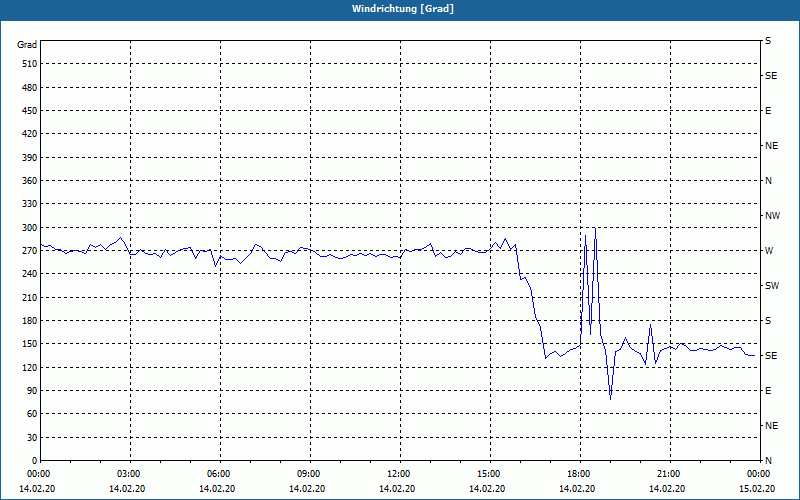Click the 420 degree axis label
800x500 pixels.
[x=30, y=134]
